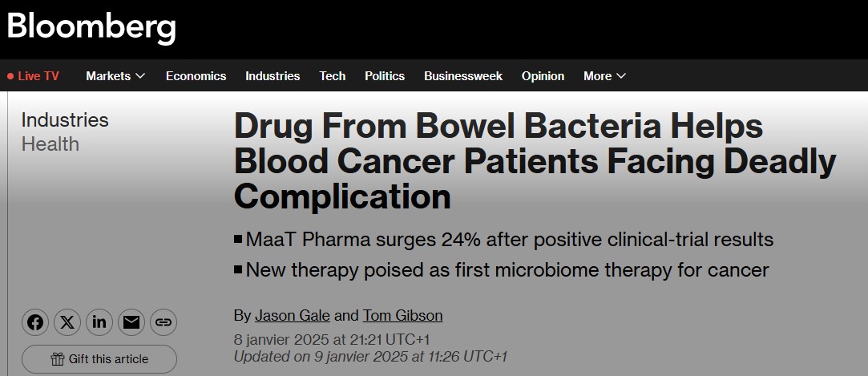
Task: Click the red Live TV dot
Action: tap(10, 76)
